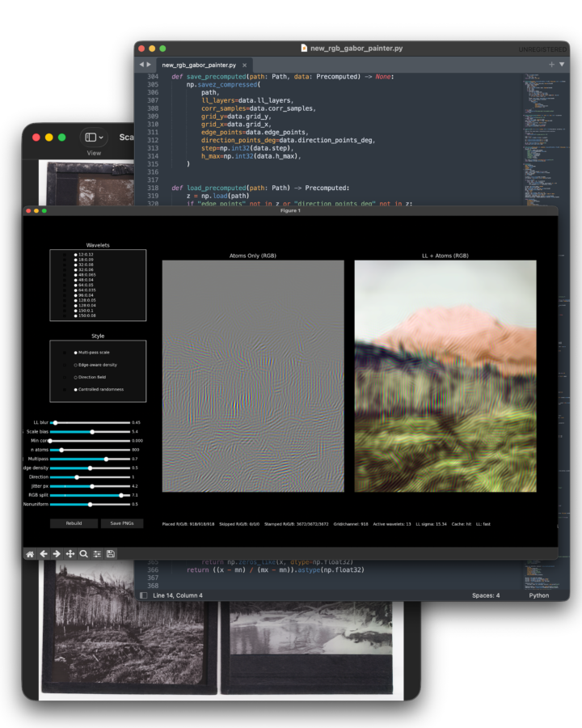Click the Forward to next view arrow
582x728 pixels.
(x=57, y=554)
